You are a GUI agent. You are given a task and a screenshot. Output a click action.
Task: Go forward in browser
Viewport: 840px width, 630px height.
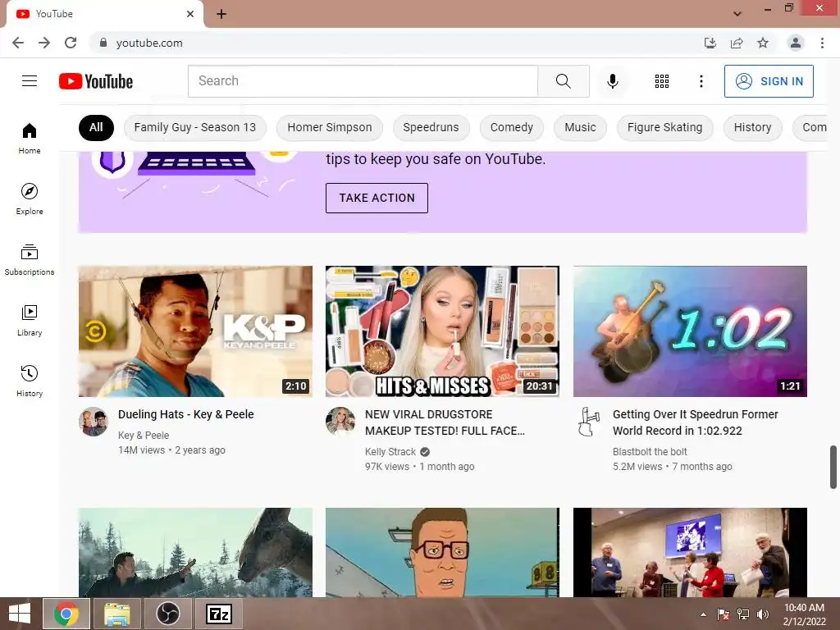[44, 43]
